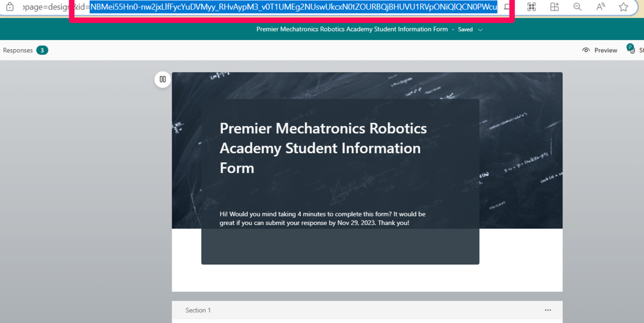Viewport: 644px width, 323px height.
Task: Click the responses count badge
Action: [42, 50]
